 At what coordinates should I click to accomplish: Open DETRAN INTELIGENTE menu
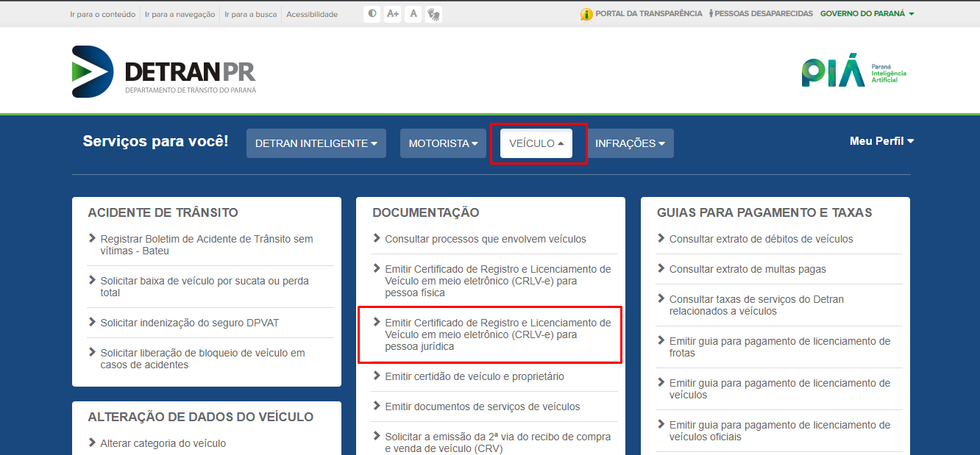(316, 143)
